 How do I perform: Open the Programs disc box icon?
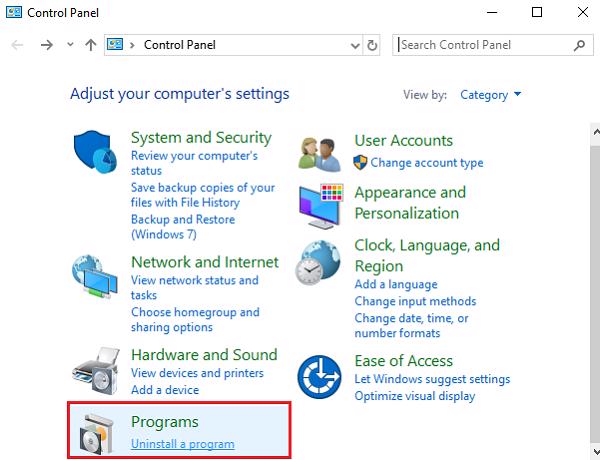coord(96,434)
